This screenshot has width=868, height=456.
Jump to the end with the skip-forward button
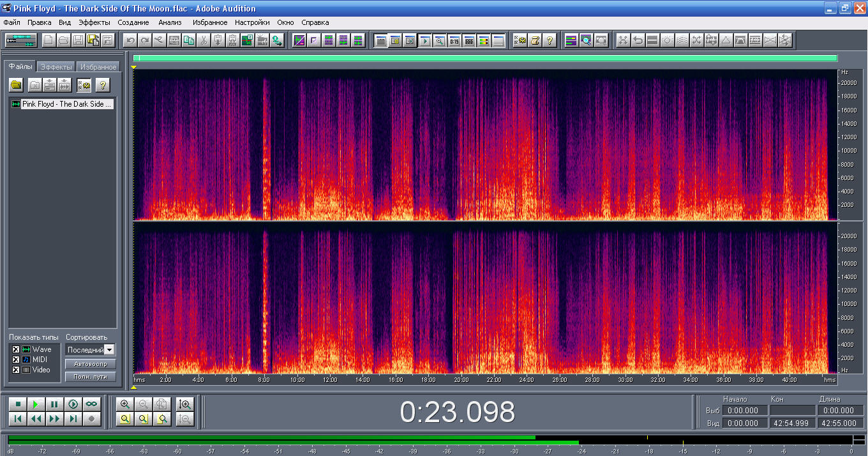[x=73, y=419]
